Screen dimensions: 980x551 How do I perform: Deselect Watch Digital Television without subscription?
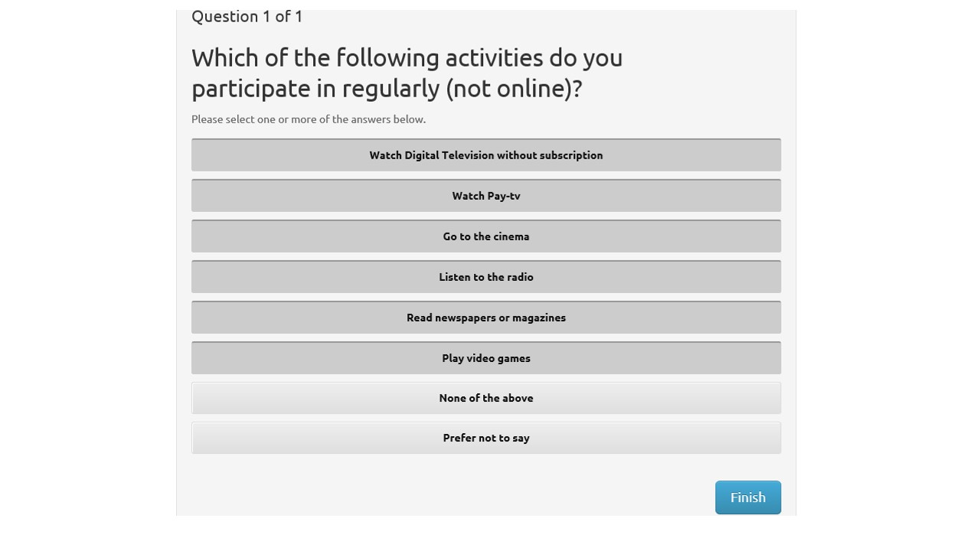(485, 155)
